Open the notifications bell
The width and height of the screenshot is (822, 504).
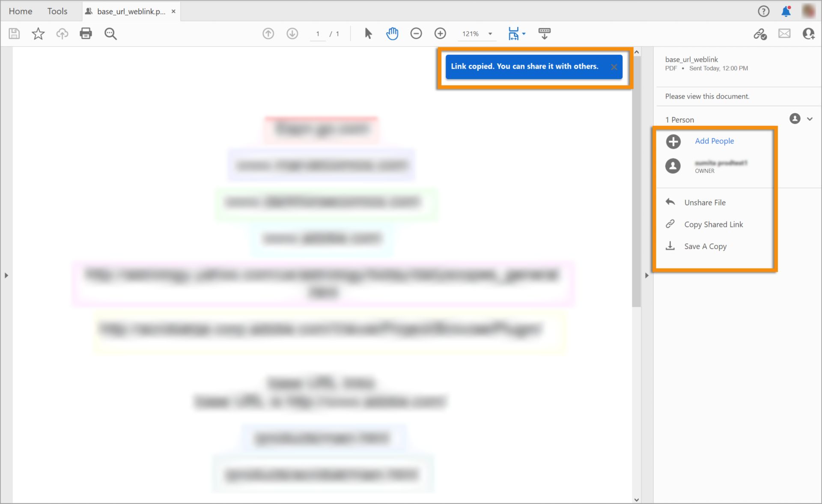click(x=786, y=12)
